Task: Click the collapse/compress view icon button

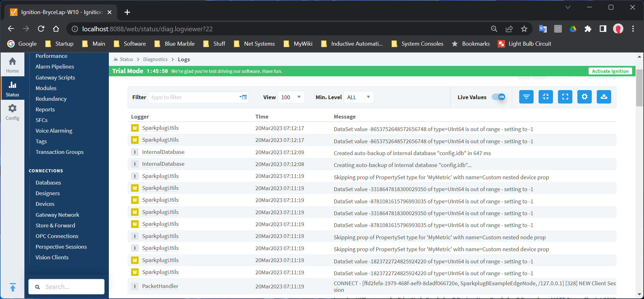Action: (545, 97)
